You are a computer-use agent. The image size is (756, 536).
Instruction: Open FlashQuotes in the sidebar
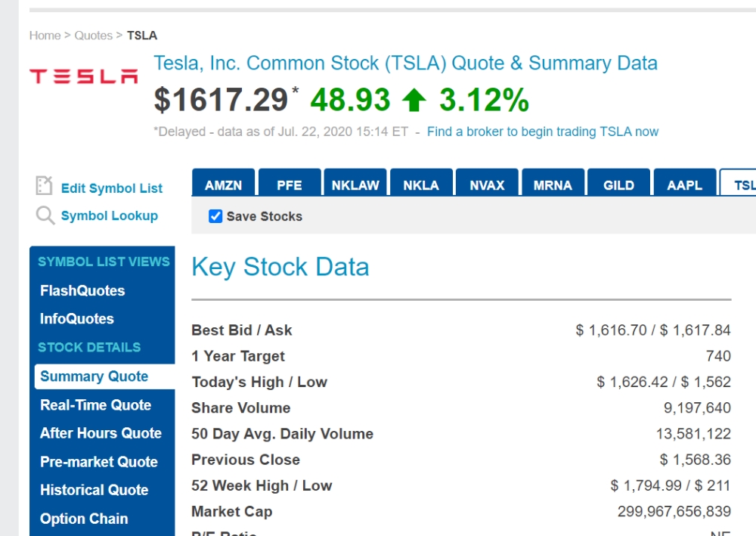(82, 290)
